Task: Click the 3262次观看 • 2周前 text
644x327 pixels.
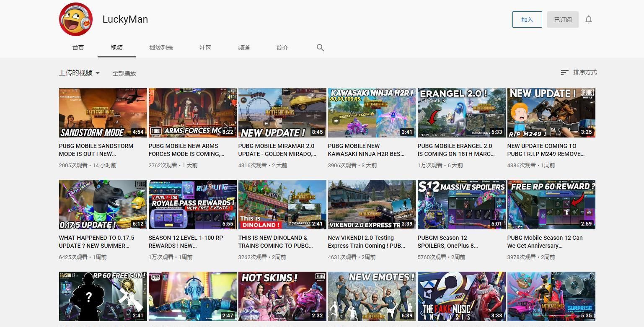Action: (x=262, y=257)
